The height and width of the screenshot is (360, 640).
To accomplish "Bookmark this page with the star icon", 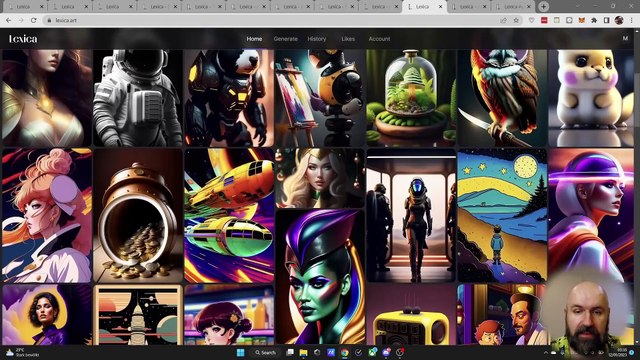I will [516, 20].
